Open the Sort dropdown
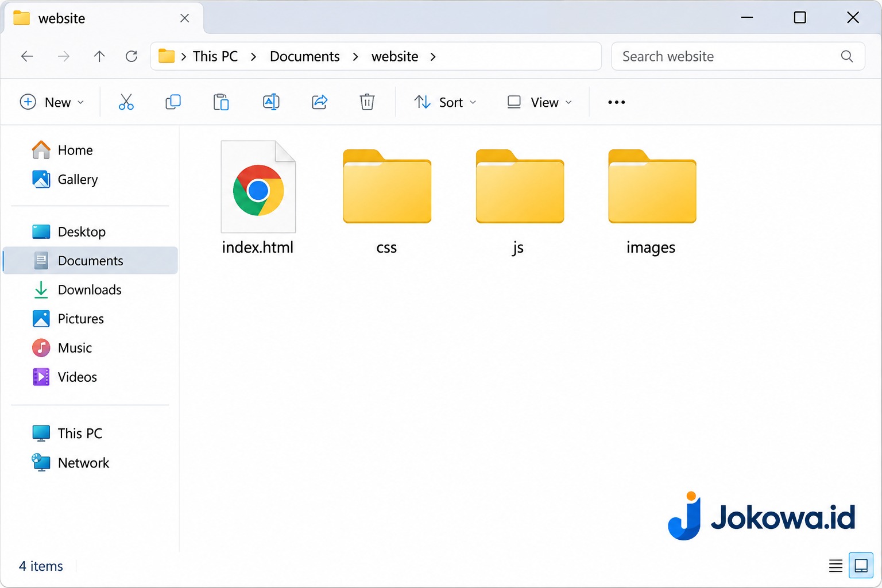Screen dimensions: 882x588 coord(446,102)
